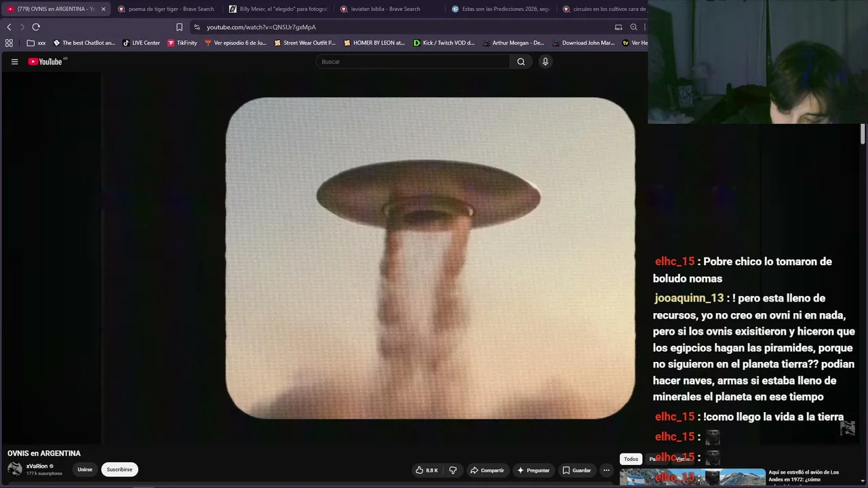The height and width of the screenshot is (488, 868).
Task: Open the xVaRion channel name
Action: 37,466
